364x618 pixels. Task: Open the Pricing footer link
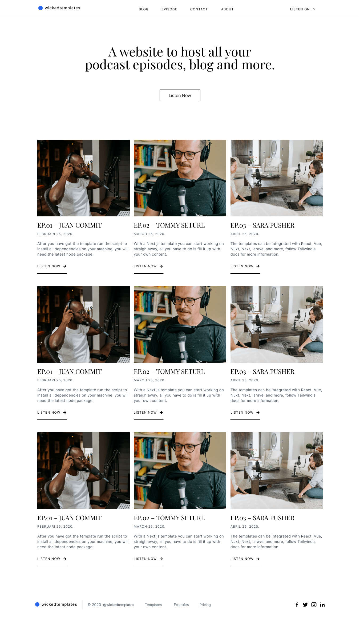(x=205, y=605)
